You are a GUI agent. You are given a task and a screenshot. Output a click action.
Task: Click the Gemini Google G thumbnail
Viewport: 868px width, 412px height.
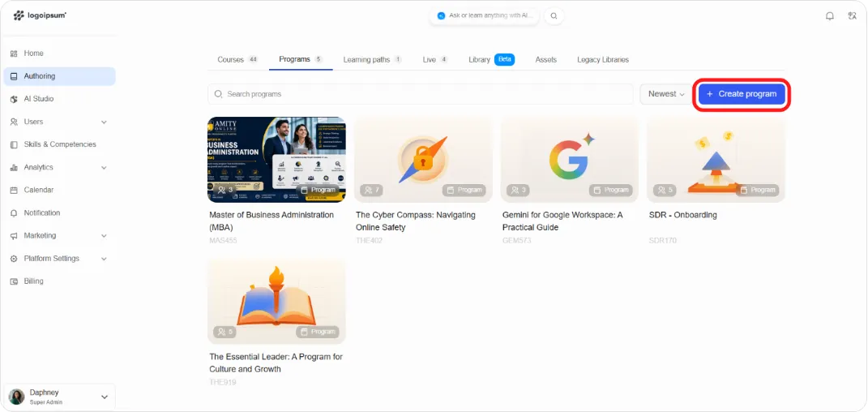(570, 160)
